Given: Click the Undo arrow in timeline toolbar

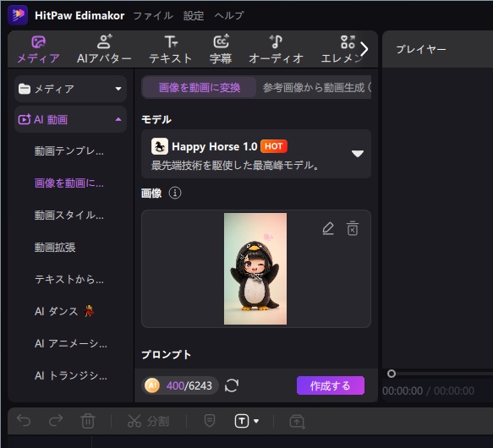Looking at the screenshot, I should tap(24, 421).
